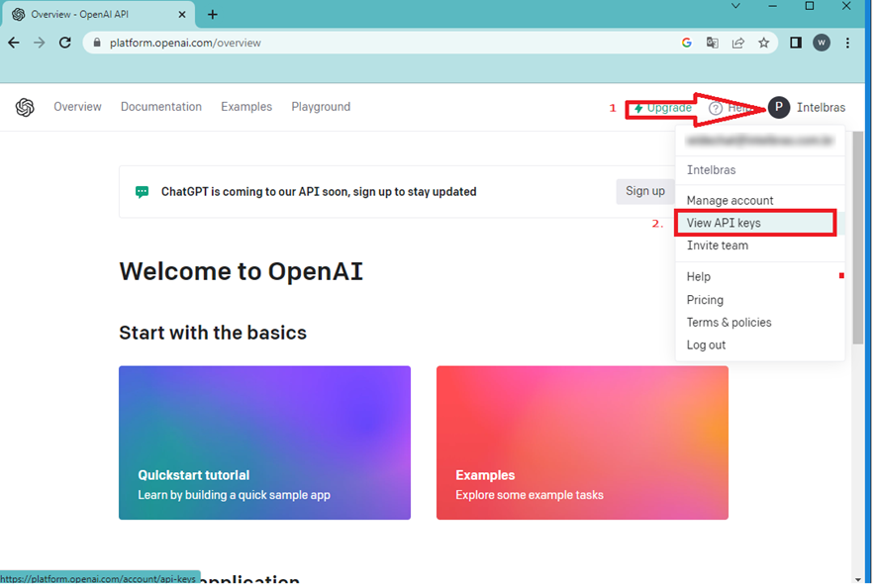Click the lock icon in the address bar
Viewport: 877px width, 588px height.
pos(97,44)
